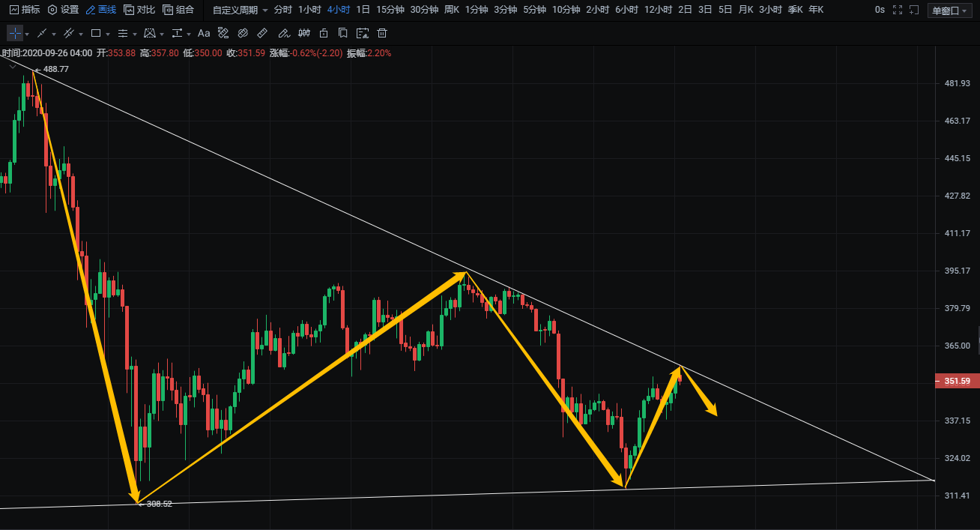Click the ruler measurement tool
Viewport: 980px width, 530px height.
[x=261, y=33]
